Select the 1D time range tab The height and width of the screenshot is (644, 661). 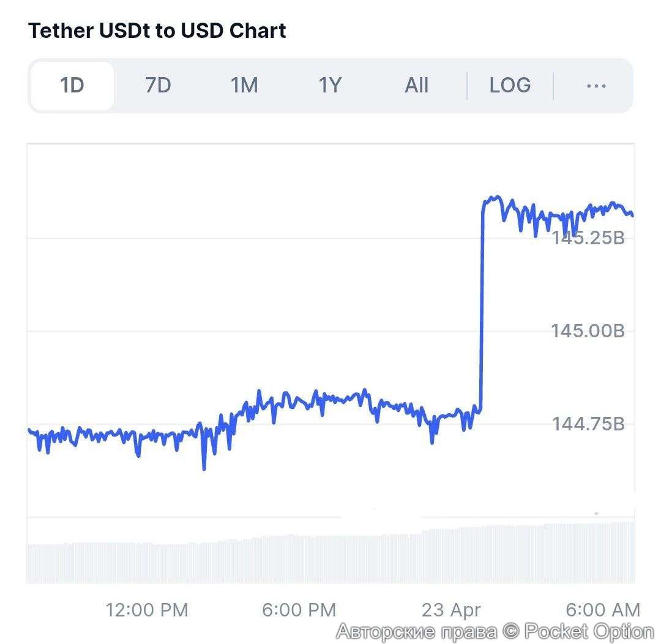(72, 86)
